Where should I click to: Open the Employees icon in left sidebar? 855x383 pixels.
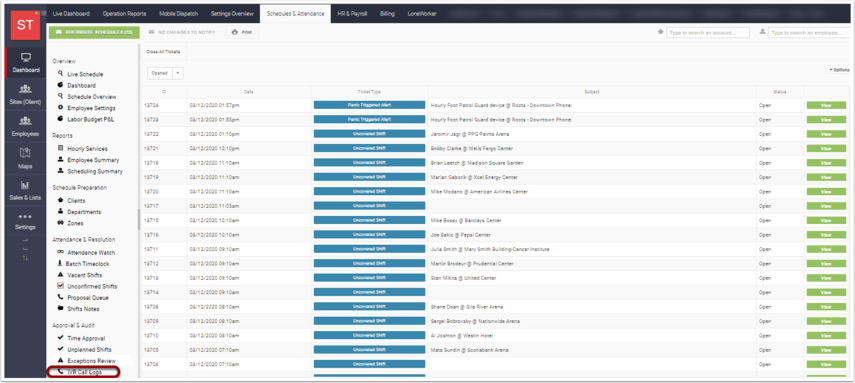pyautogui.click(x=26, y=121)
